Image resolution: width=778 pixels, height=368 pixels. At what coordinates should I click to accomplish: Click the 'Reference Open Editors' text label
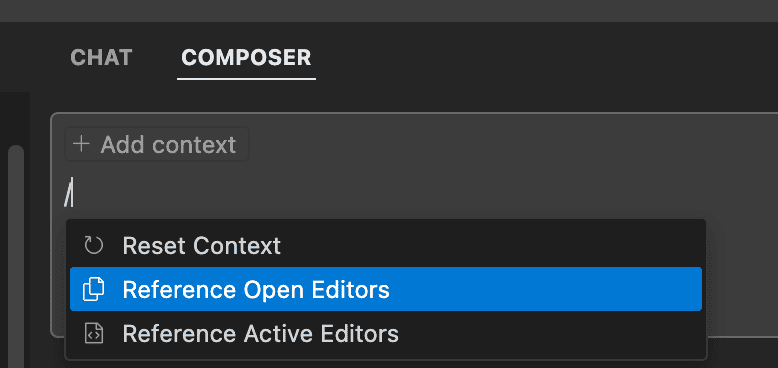(256, 290)
